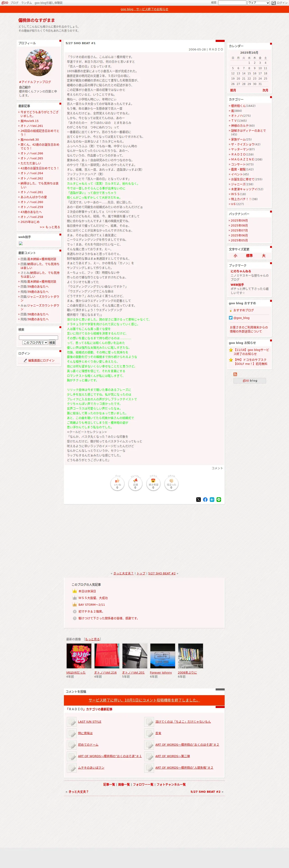Click the コメント link below the post

pos(217,468)
